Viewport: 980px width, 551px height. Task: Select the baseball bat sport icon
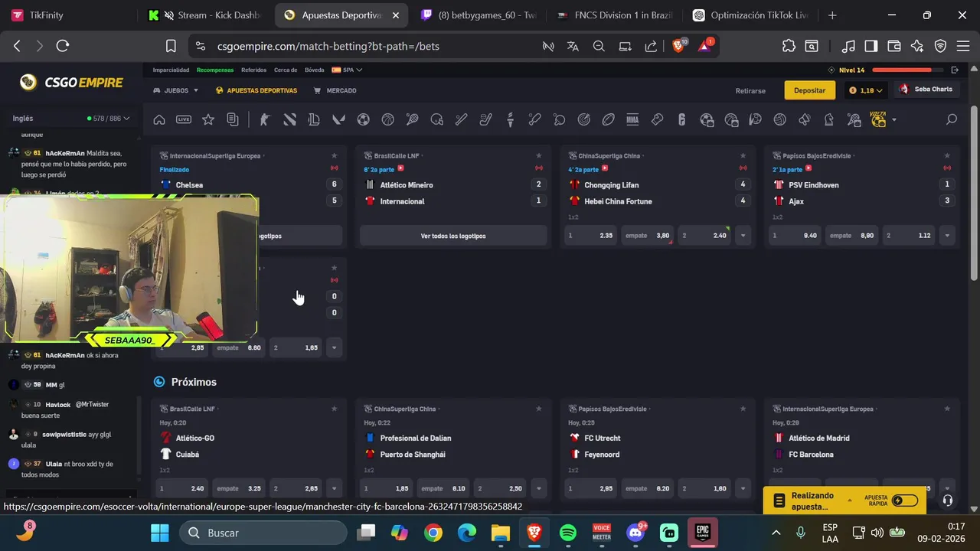(x=461, y=119)
